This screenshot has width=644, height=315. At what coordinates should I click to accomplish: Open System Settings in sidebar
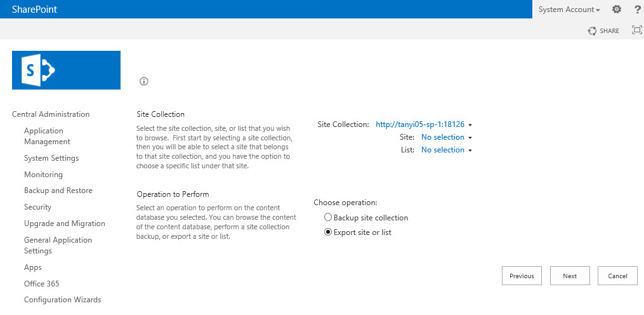point(51,158)
